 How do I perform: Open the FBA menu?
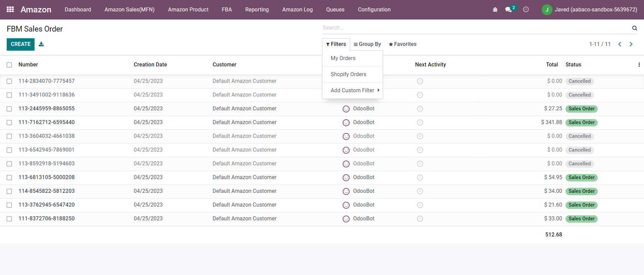[227, 10]
